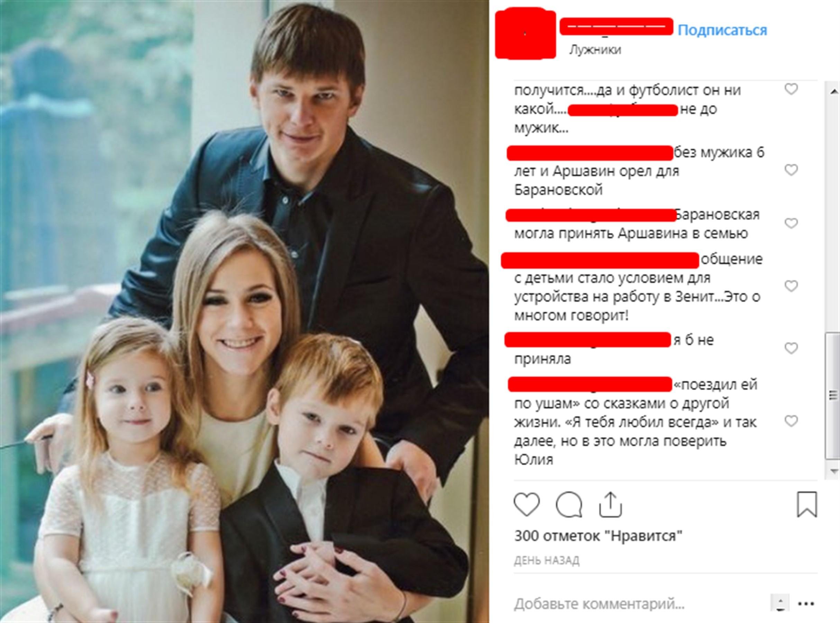Click the scroll up arrow of comments
This screenshot has width=840, height=623.
tap(833, 91)
